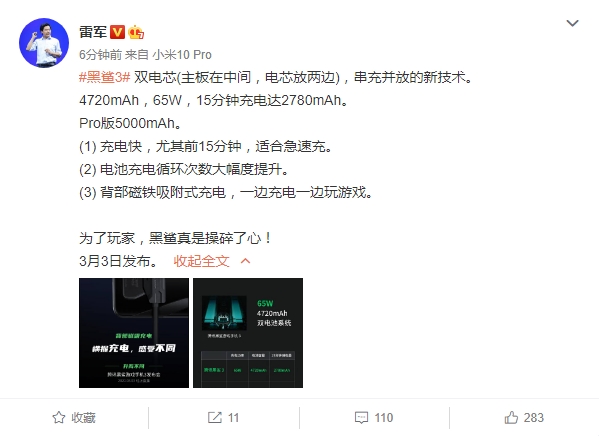The width and height of the screenshot is (599, 436).
Task: Open the magnetic charging poster thumbnail
Action: (x=134, y=333)
